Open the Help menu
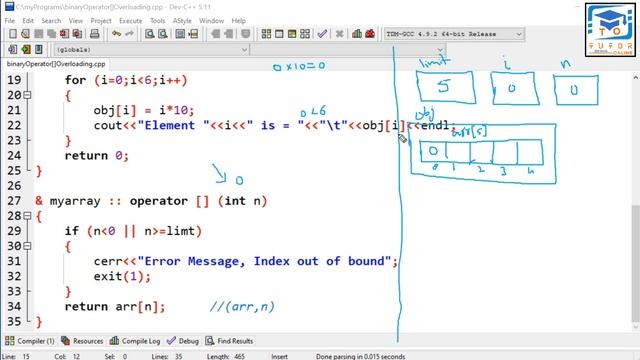Image resolution: width=640 pixels, height=360 pixels. click(238, 20)
